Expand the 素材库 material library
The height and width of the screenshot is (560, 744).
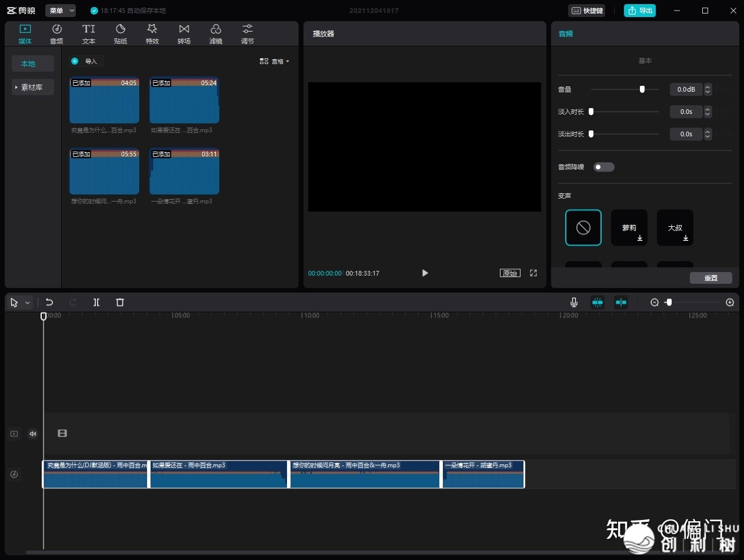(33, 87)
